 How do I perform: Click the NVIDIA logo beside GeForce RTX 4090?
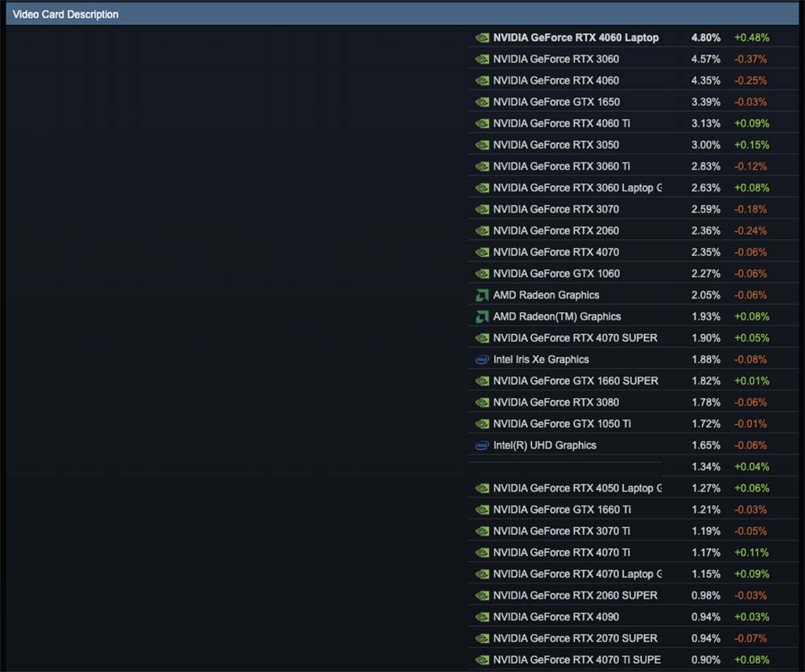[482, 617]
